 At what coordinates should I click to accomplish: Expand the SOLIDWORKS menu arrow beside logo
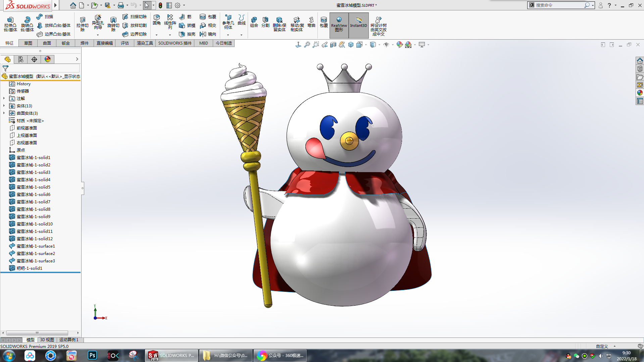(x=55, y=5)
